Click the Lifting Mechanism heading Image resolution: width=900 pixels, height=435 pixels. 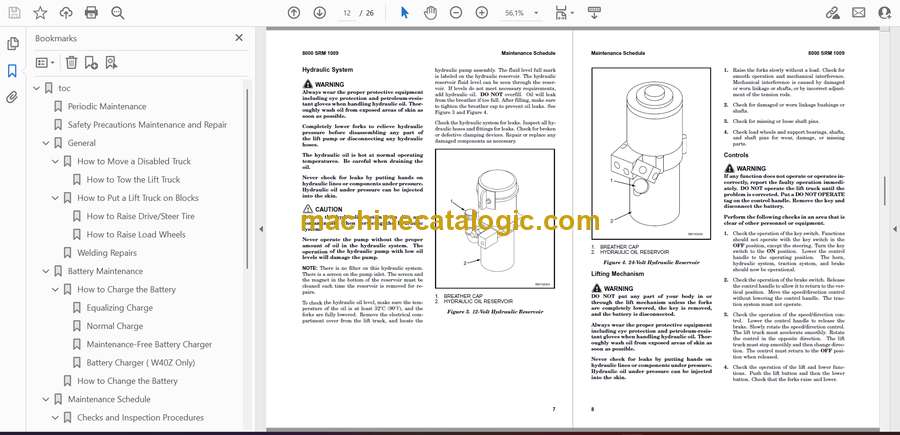(x=618, y=274)
